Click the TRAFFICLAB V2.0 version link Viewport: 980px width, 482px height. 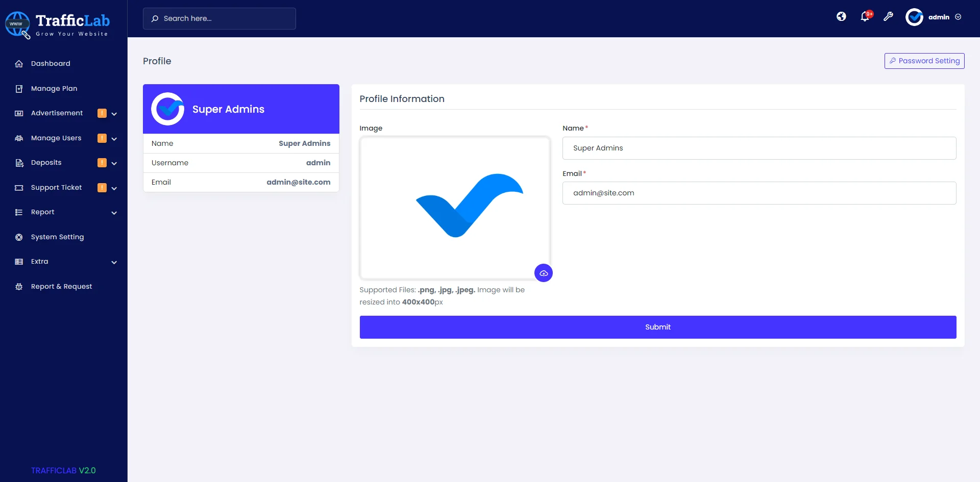(x=63, y=470)
